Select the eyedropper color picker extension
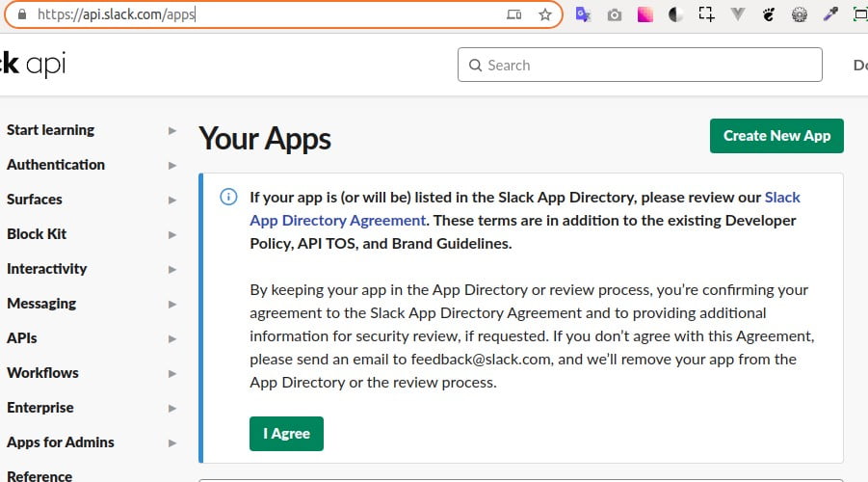The height and width of the screenshot is (482, 868). coord(830,13)
